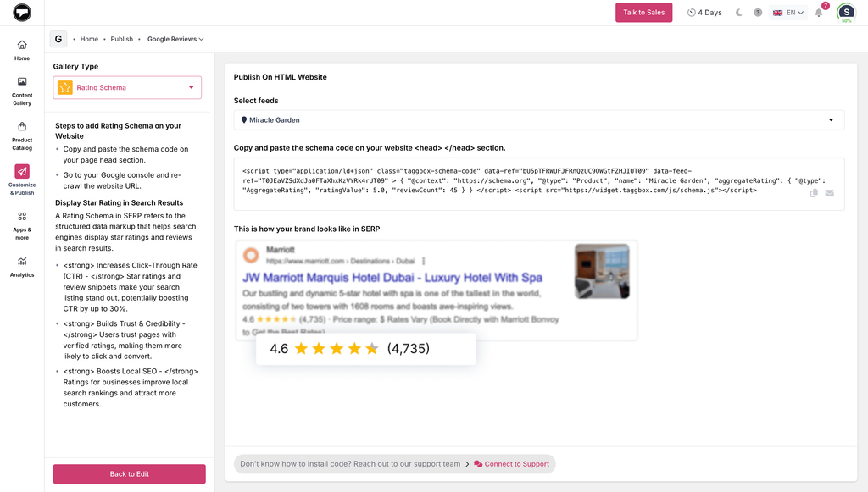Open Analytics in the sidebar
Image resolution: width=868 pixels, height=492 pixels.
pos(22,267)
